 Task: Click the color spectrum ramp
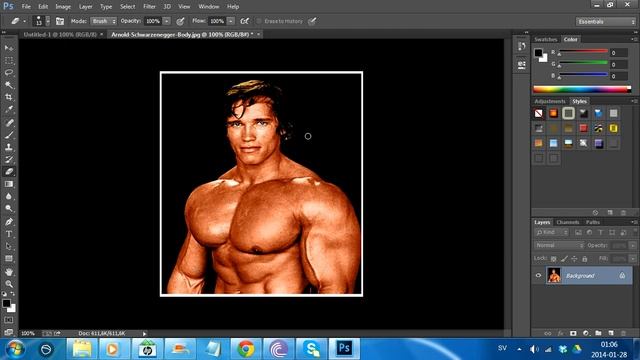pos(582,89)
